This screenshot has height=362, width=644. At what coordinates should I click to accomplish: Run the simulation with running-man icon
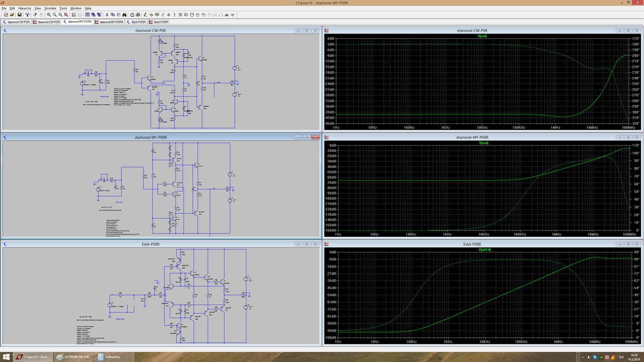35,15
